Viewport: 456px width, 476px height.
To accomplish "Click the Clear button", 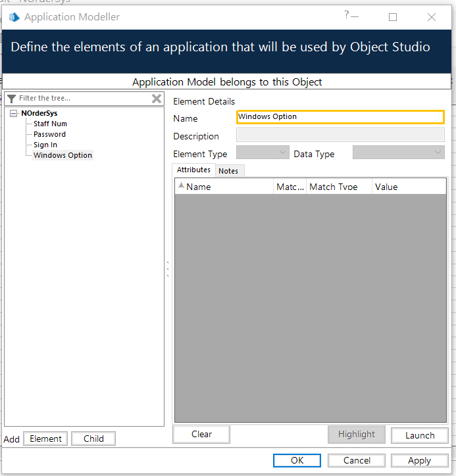I will [201, 435].
